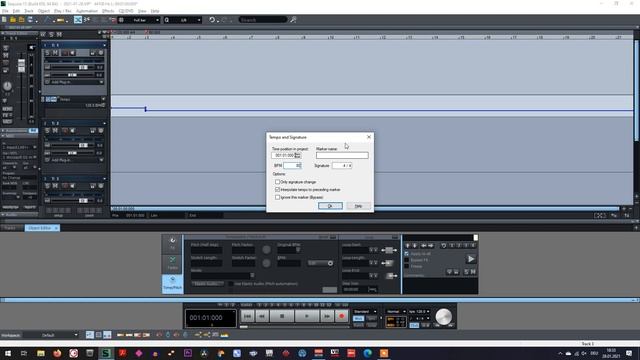The height and width of the screenshot is (360, 640).
Task: Open track 1 settings gear icon
Action: (x=101, y=53)
